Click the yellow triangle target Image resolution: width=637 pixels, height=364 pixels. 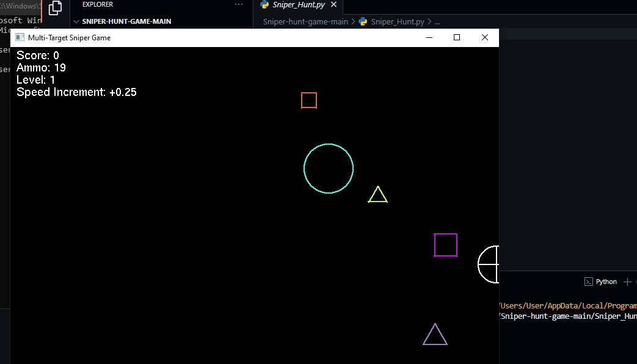click(378, 195)
